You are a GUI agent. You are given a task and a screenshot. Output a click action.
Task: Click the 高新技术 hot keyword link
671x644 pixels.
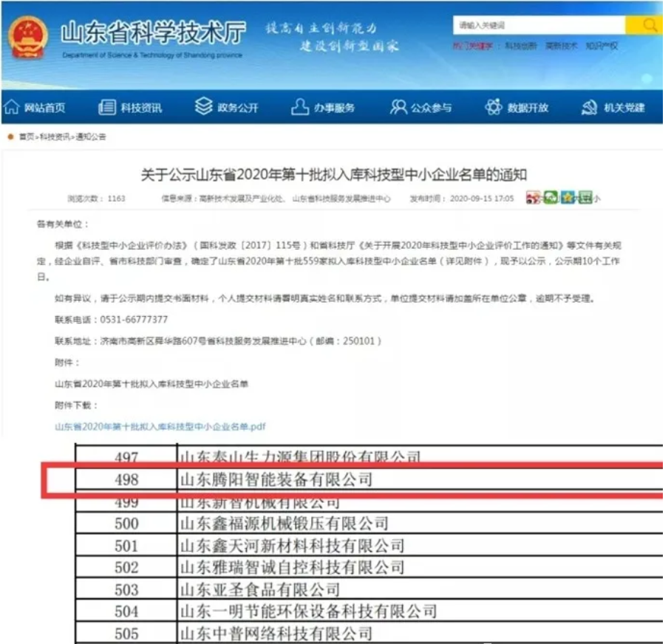(561, 46)
